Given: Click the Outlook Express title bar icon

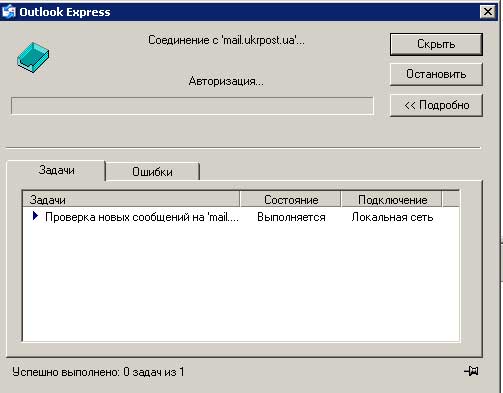Looking at the screenshot, I should coord(9,12).
